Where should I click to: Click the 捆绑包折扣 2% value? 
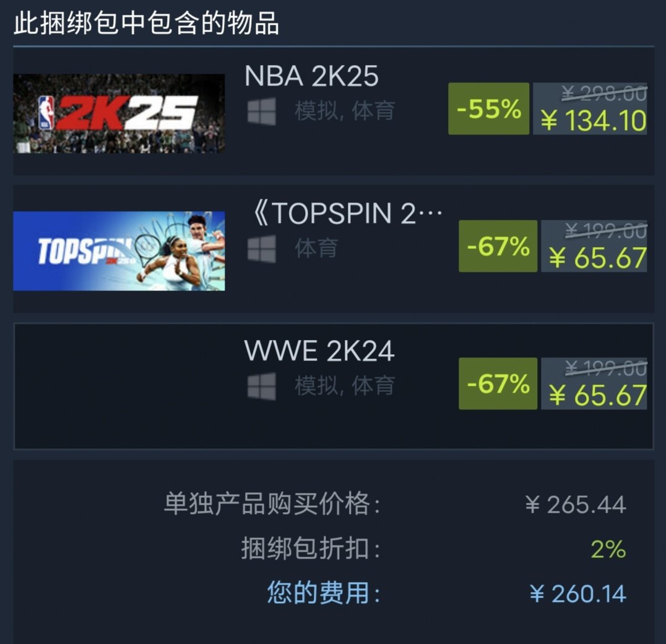608,549
